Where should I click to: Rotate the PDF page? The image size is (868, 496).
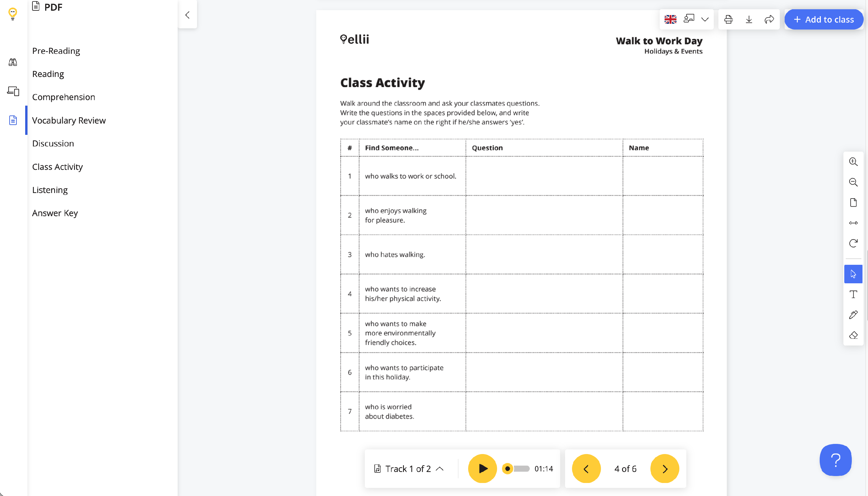(853, 243)
